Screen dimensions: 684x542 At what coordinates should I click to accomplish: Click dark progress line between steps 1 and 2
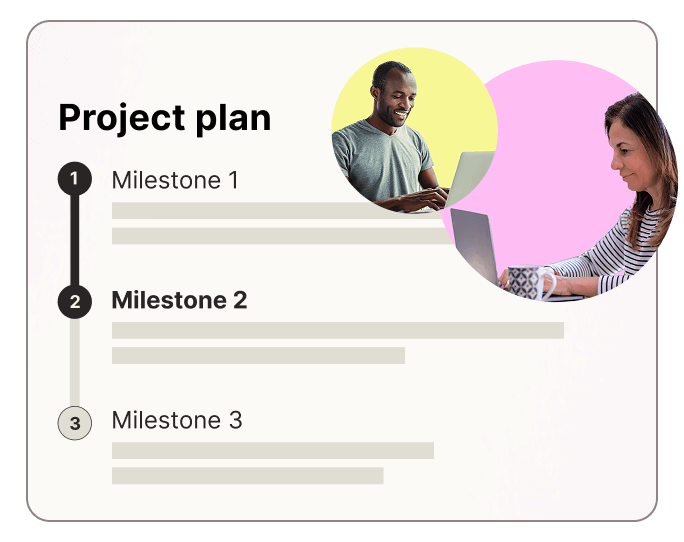tap(75, 240)
